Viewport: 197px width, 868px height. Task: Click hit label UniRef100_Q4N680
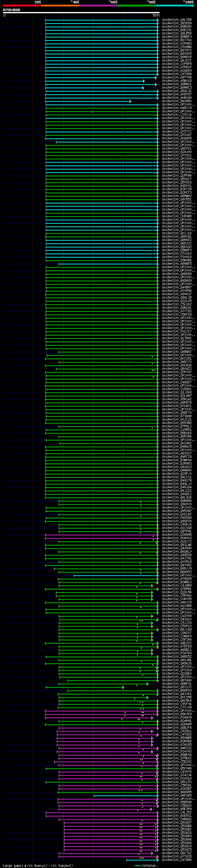[177, 470]
